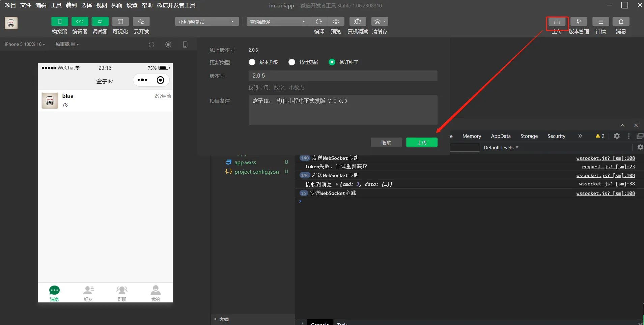Open the Messages (消息) bell icon

click(x=621, y=22)
